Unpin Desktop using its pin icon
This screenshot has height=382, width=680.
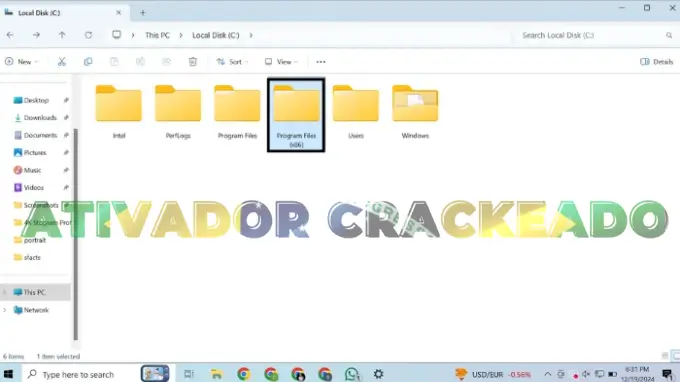[x=66, y=100]
